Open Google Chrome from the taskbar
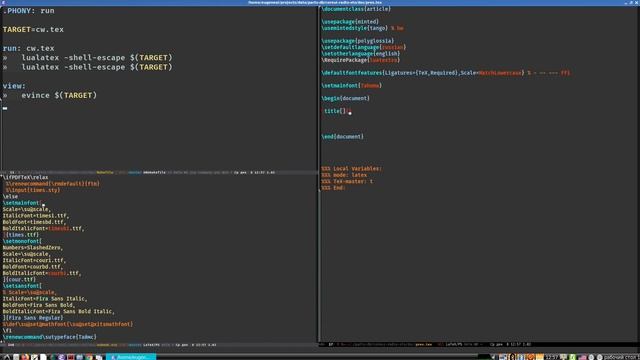Screen dimensions: 640x360 click(89, 357)
